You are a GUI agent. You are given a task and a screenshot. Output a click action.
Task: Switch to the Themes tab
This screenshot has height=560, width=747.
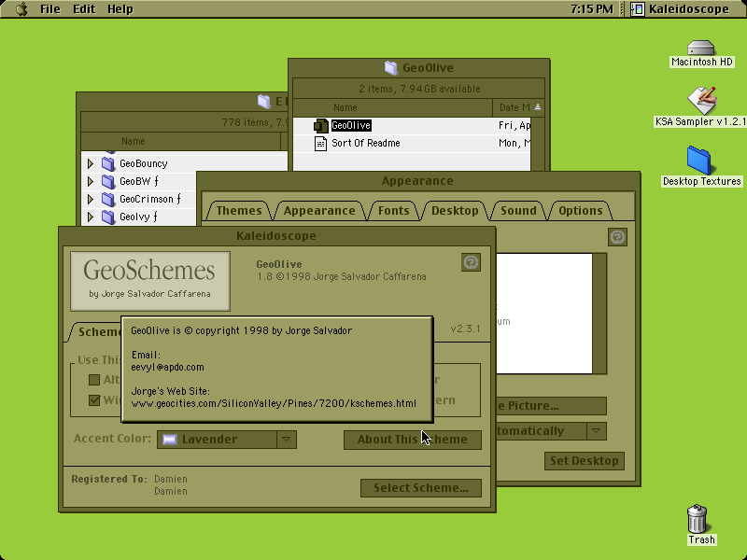click(x=239, y=211)
